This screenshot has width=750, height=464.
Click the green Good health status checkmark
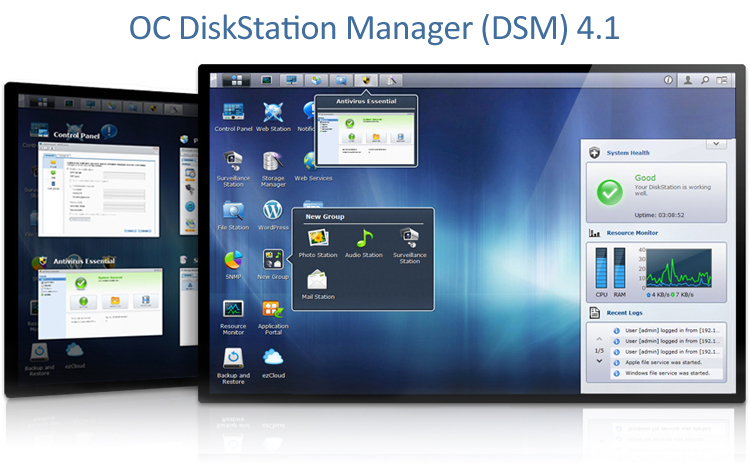tap(609, 192)
